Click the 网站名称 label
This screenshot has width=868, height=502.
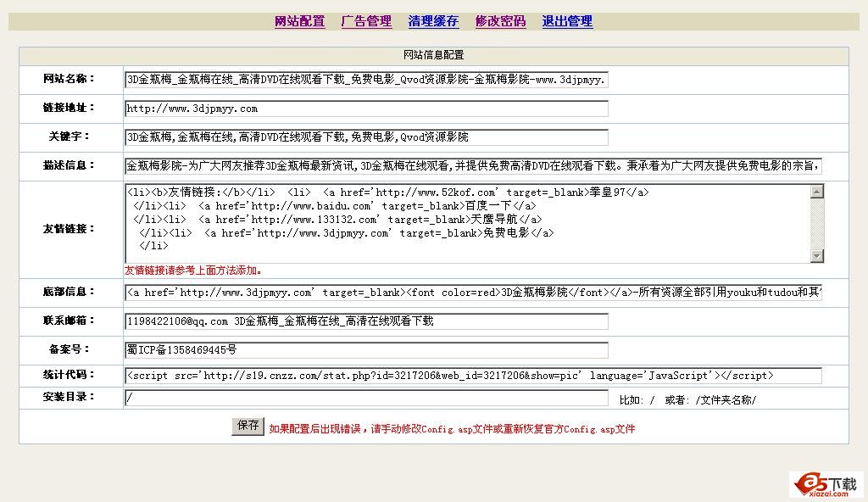tap(69, 79)
